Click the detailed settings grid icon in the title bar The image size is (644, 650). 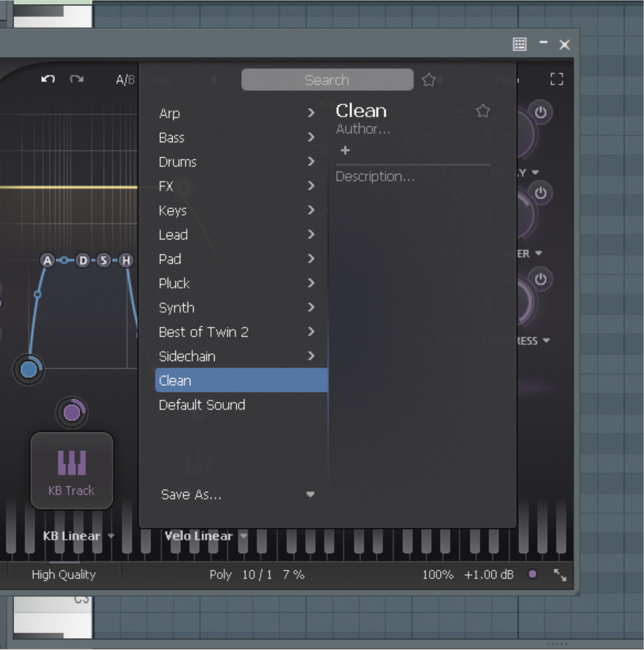coord(519,45)
